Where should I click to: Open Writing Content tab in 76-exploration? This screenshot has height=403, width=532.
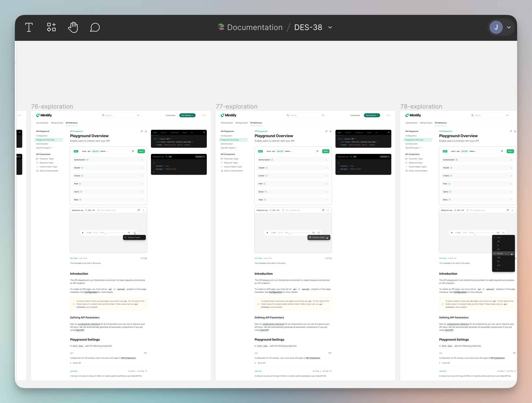(57, 123)
